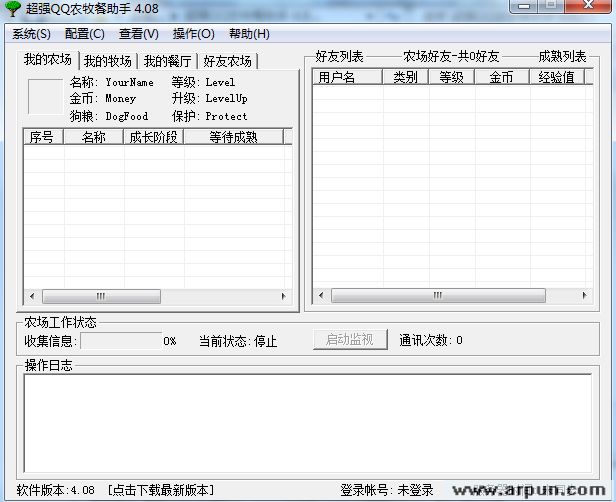The height and width of the screenshot is (502, 616).
Task: Click right arrow of farm list scrollbar
Action: pos(283,296)
